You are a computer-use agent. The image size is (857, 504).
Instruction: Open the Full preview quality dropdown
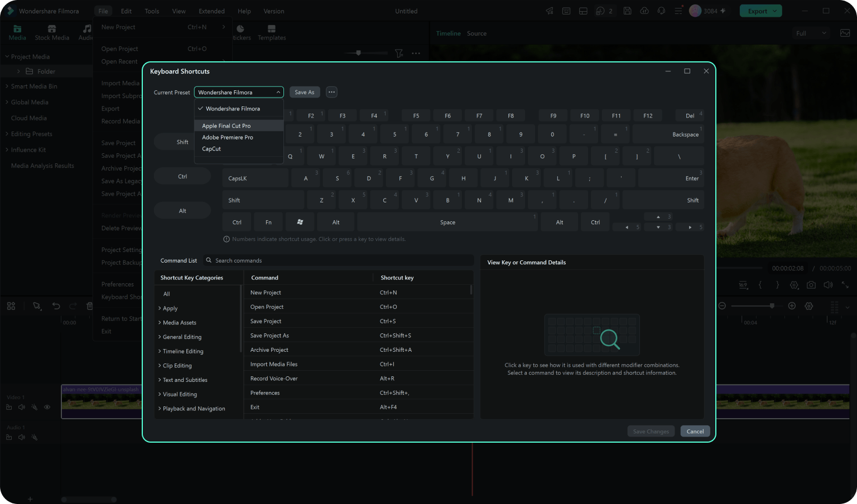pyautogui.click(x=811, y=33)
